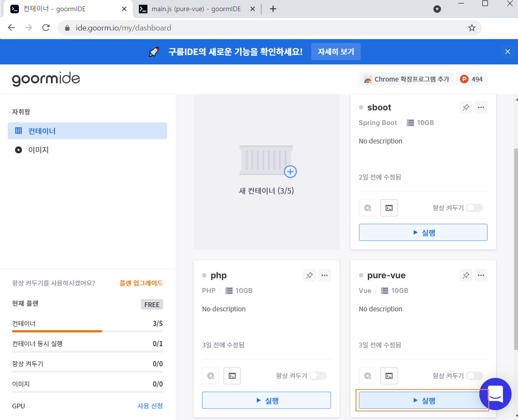Click the sboot create image disc icon
Viewport: 518px width, 420px height.
coord(368,208)
